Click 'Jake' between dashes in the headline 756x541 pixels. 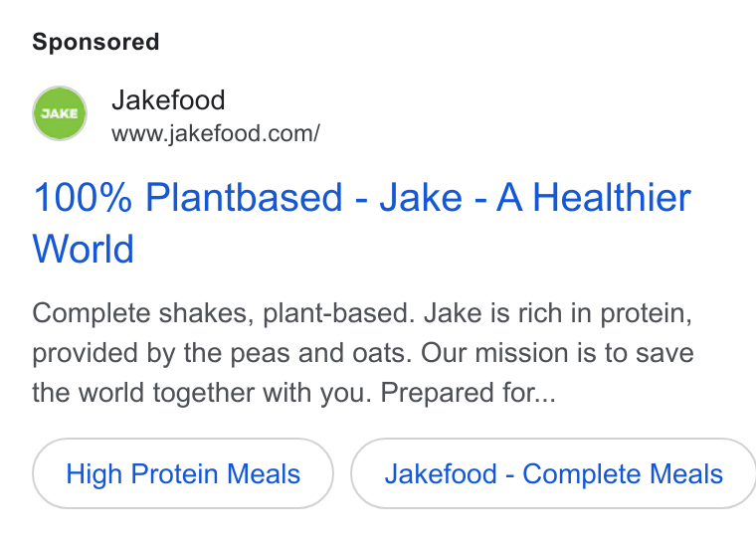[x=421, y=198]
